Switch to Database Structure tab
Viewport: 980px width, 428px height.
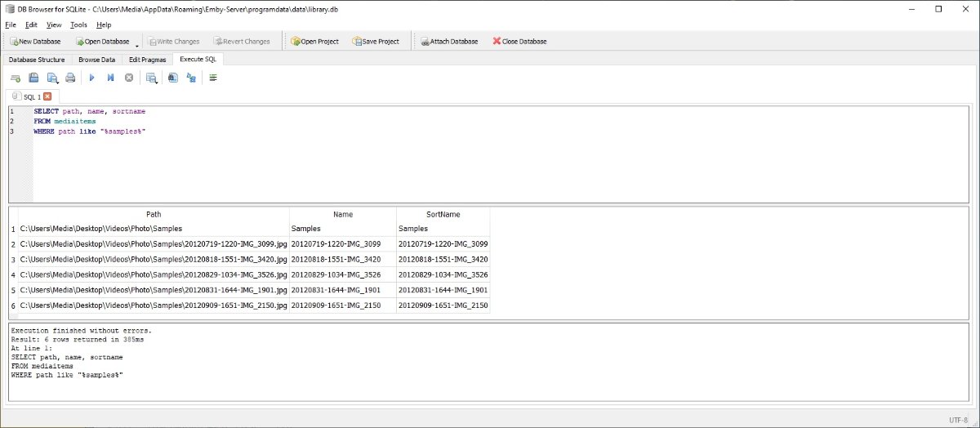point(37,60)
